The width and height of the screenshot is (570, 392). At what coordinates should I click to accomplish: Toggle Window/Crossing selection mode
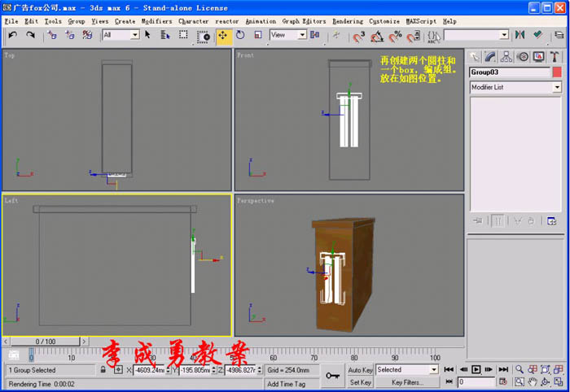pos(204,36)
